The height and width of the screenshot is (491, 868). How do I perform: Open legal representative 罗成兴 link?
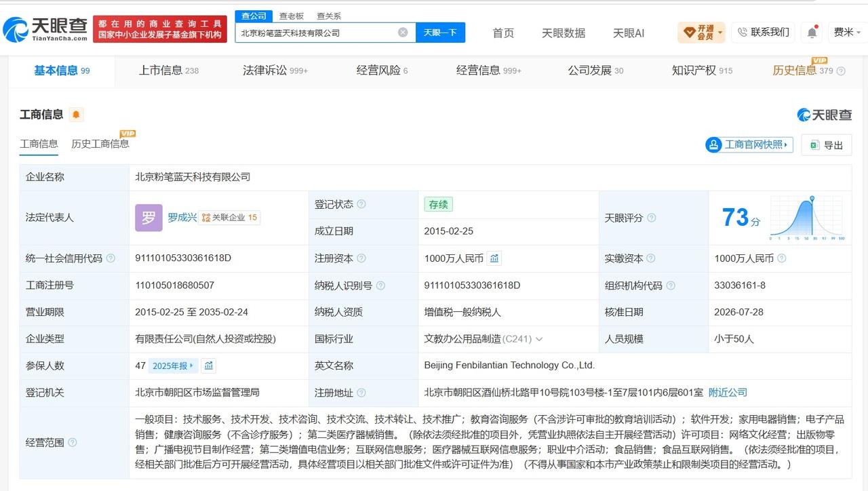[x=182, y=218]
